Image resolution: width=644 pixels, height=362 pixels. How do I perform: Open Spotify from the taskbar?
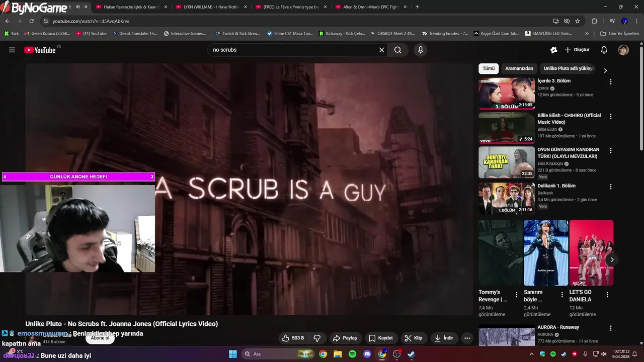tap(353, 354)
